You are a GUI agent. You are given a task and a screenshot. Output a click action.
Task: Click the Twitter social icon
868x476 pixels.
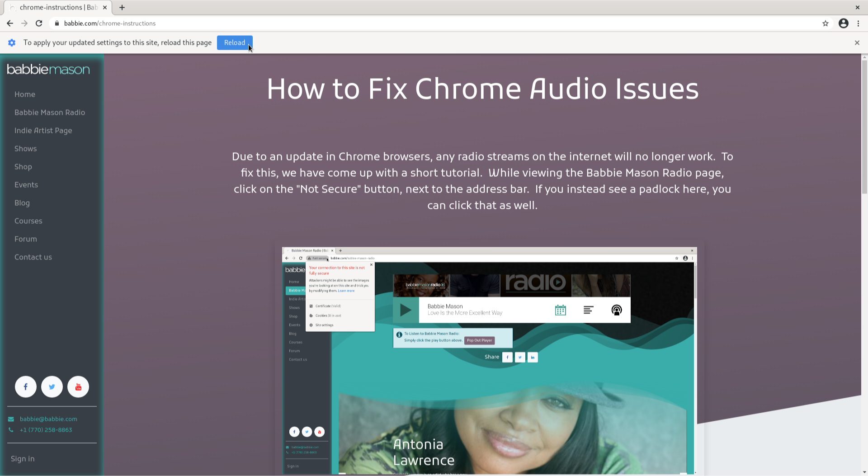coord(52,387)
